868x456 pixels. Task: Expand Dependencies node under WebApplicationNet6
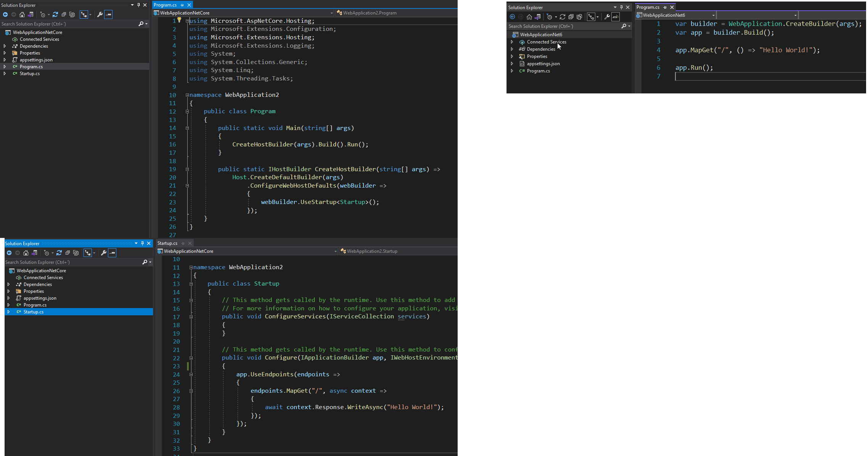512,49
